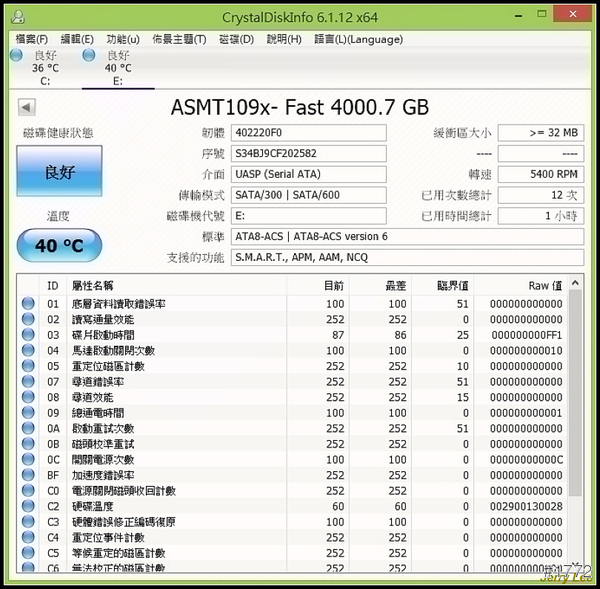
Task: Click status icon of attribute C2 row
Action: pyautogui.click(x=28, y=506)
